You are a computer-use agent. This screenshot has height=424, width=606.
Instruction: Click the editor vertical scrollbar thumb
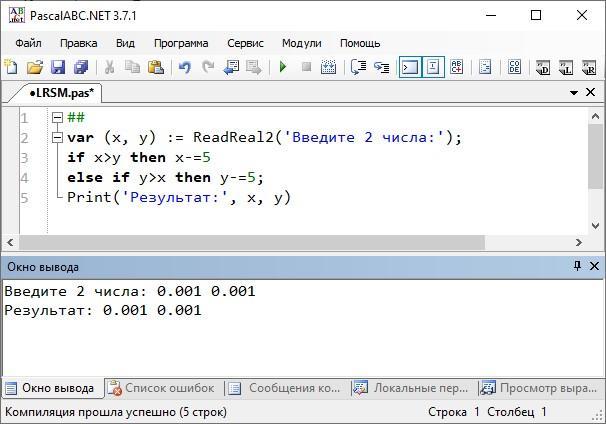[x=596, y=157]
